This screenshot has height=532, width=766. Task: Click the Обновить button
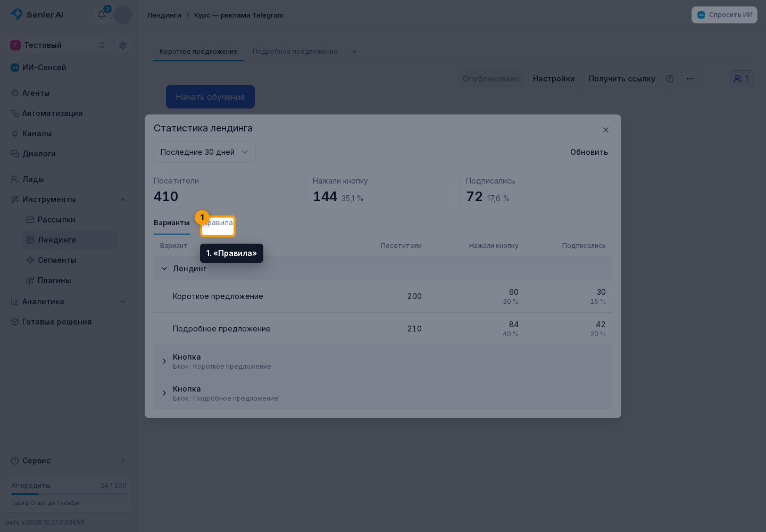(x=589, y=152)
